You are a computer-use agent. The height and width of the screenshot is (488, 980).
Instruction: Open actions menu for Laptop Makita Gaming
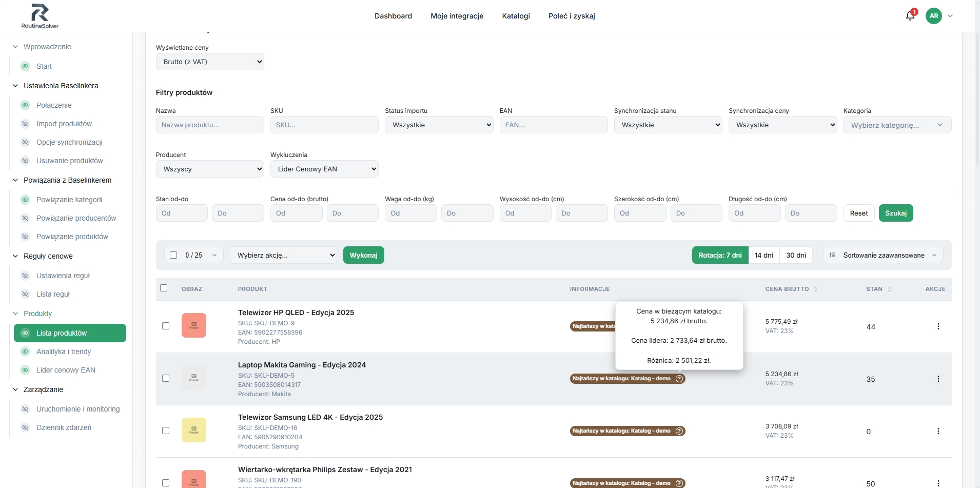pyautogui.click(x=938, y=379)
